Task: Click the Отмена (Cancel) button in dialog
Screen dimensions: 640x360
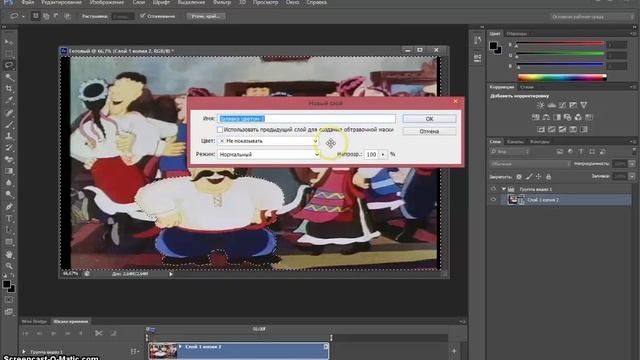Action: pyautogui.click(x=429, y=131)
